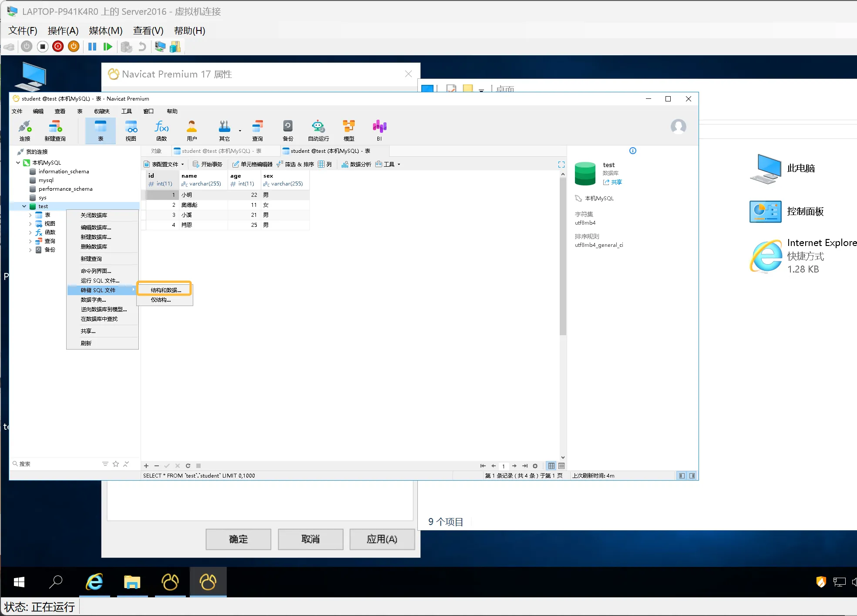The height and width of the screenshot is (616, 857).
Task: Open the 收藏夹 menu
Action: pos(102,111)
